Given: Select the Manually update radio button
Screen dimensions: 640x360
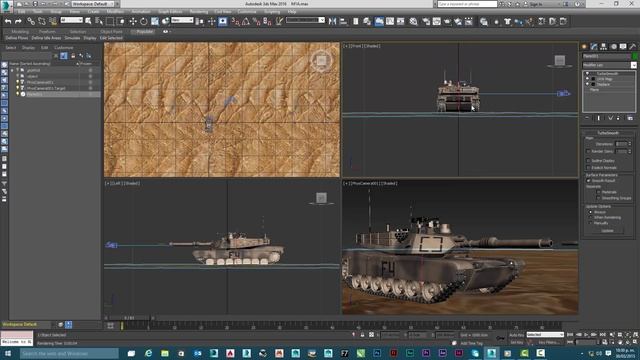Looking at the screenshot, I should 590,223.
